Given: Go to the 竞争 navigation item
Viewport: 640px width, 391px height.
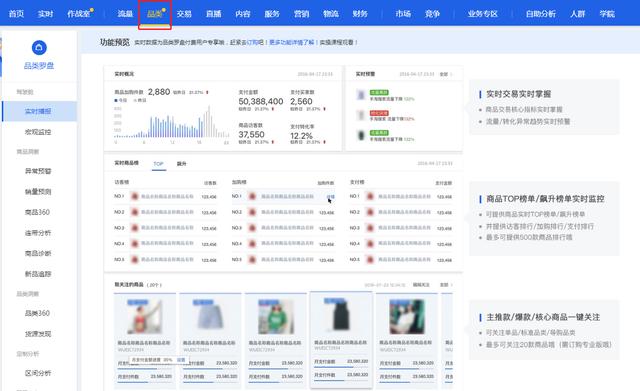Looking at the screenshot, I should tap(432, 14).
